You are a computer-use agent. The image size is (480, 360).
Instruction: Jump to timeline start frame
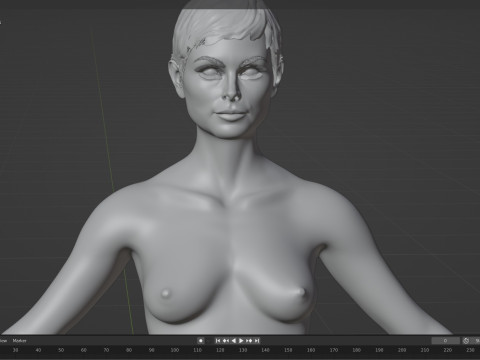pos(218,340)
